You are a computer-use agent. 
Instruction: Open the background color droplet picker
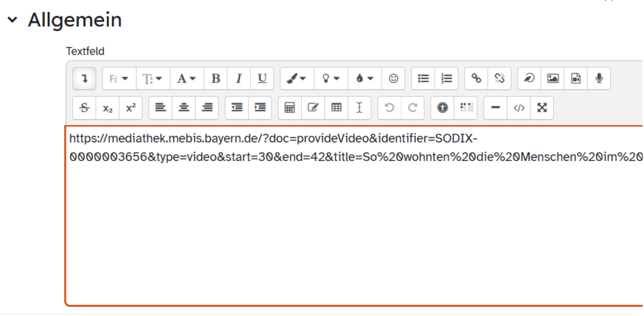364,78
